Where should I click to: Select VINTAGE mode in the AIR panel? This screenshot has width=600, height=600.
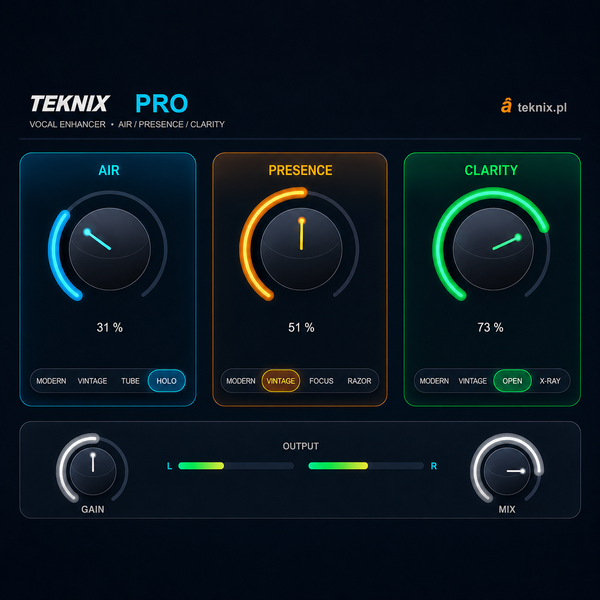92,381
